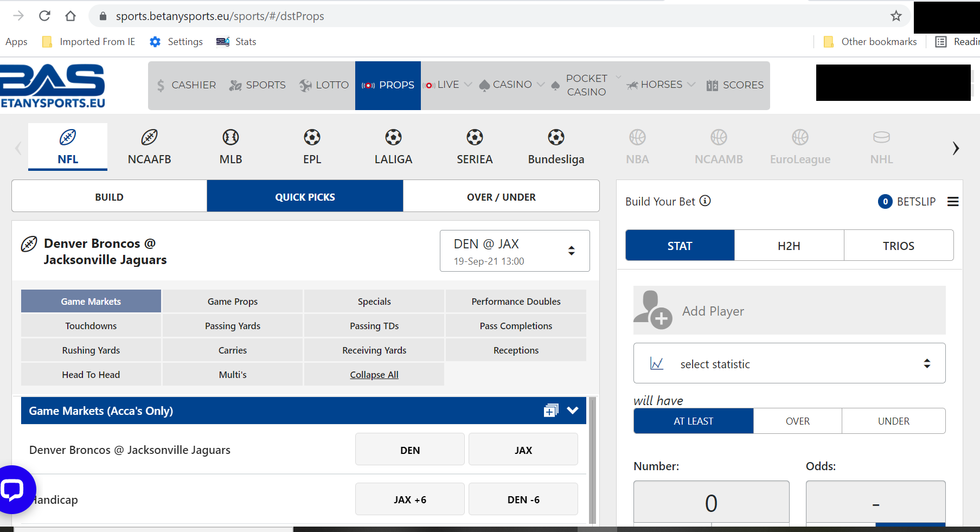The width and height of the screenshot is (980, 532).
Task: Bookmark this page with the star icon
Action: (x=896, y=16)
